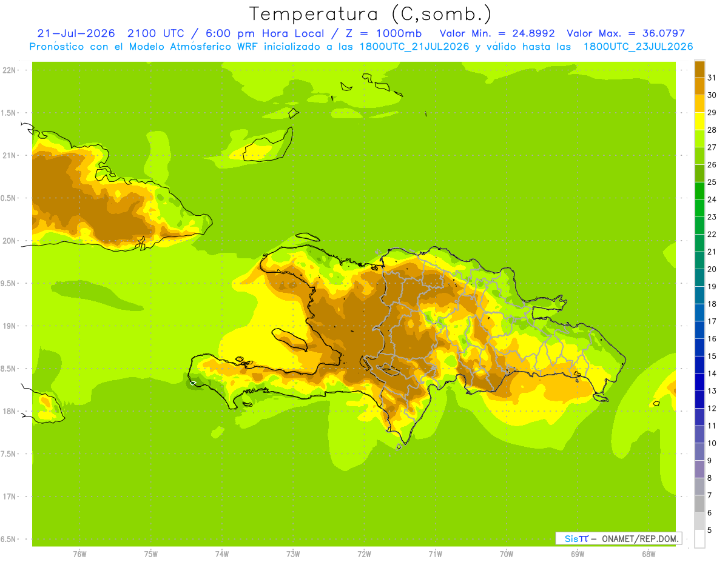This screenshot has height=562, width=728.
Task: Click the legend value '15'
Action: [712, 356]
